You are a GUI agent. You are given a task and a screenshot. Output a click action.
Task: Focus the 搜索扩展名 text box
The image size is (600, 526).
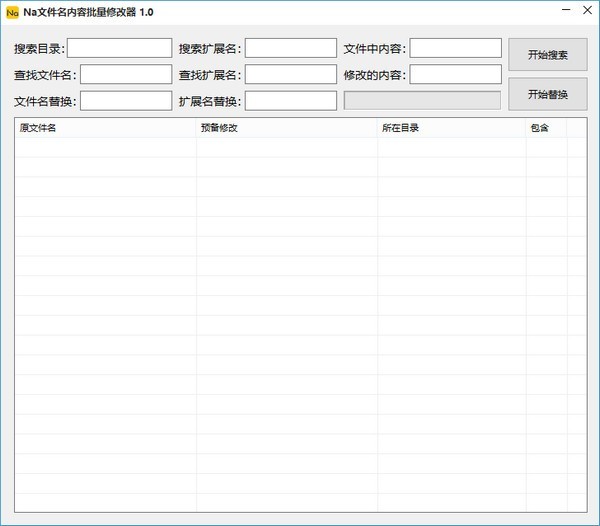pyautogui.click(x=290, y=48)
